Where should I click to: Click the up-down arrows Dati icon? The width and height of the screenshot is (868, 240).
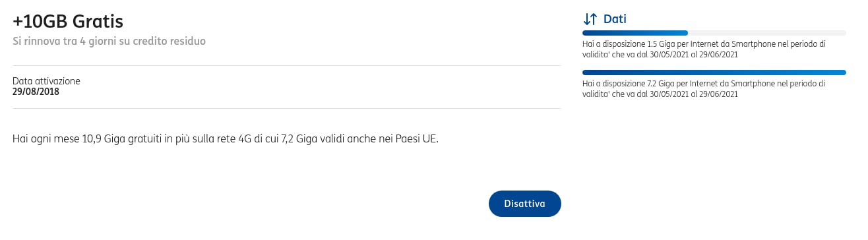click(590, 19)
